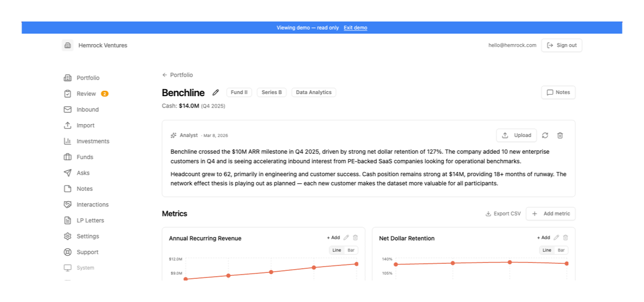Switch Net Dollar Retention chart to Bar
This screenshot has width=644, height=302.
click(561, 250)
